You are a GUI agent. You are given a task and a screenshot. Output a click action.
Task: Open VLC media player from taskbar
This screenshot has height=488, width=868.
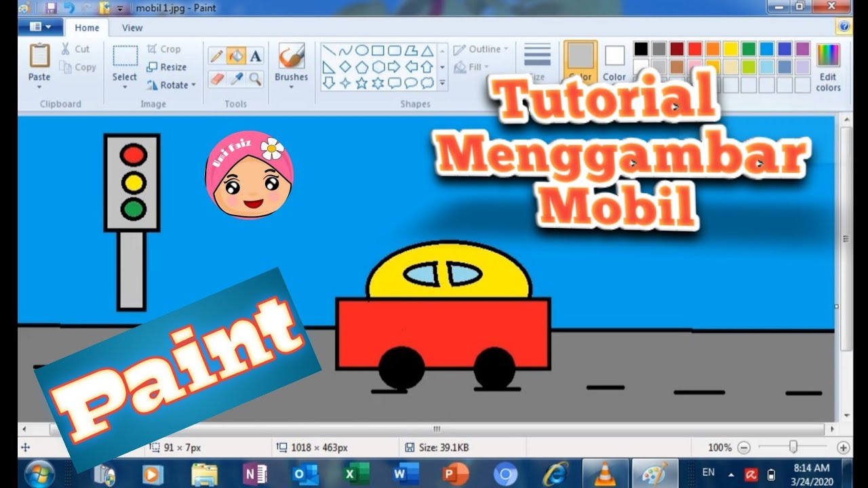[605, 474]
